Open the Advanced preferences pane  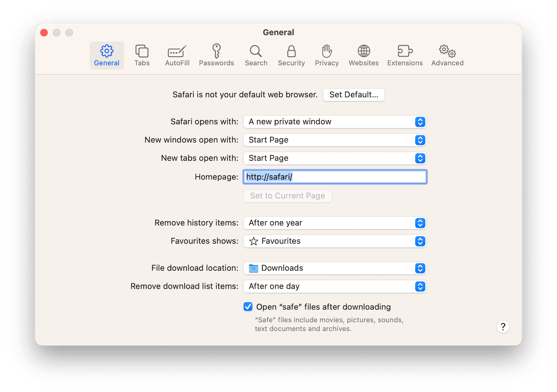(447, 55)
